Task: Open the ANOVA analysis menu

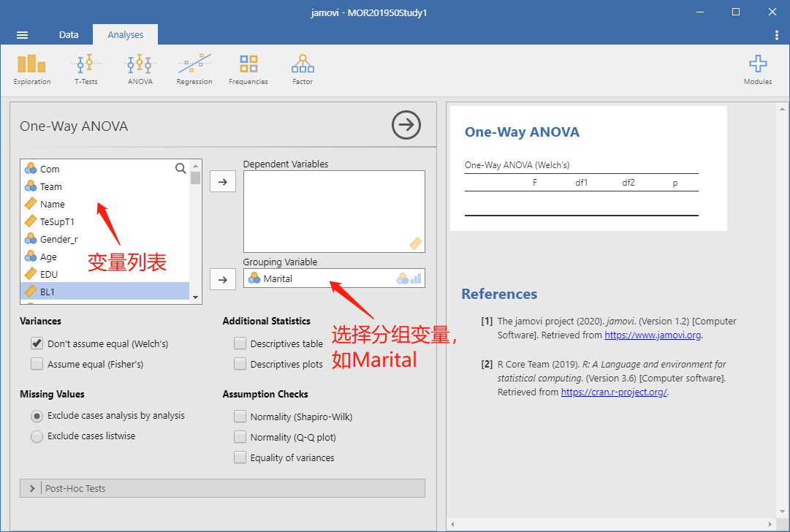Action: pos(140,69)
